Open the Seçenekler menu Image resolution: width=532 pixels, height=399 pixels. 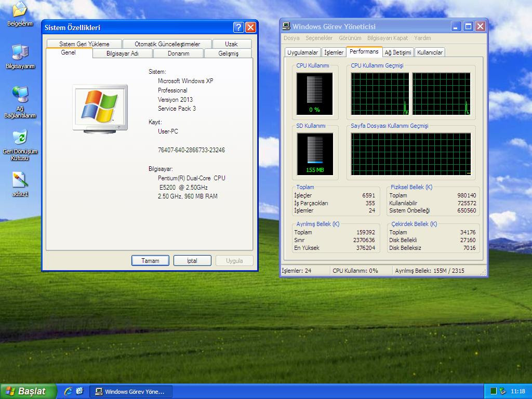[319, 38]
